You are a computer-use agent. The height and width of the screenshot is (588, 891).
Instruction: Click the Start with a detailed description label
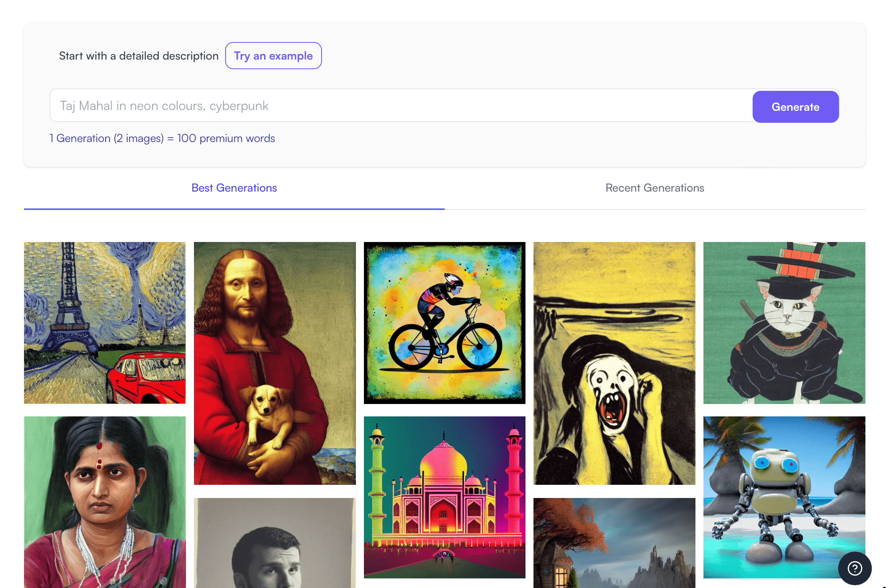tap(139, 56)
